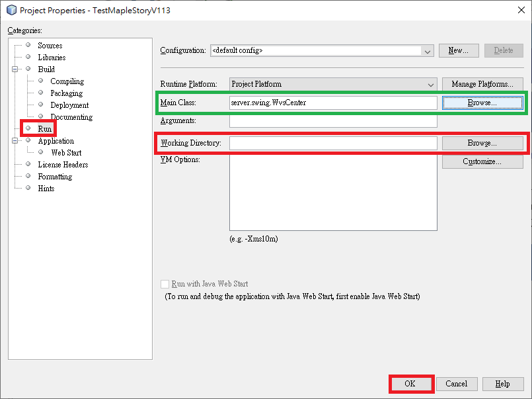This screenshot has height=399, width=532.
Task: Select the Sources category
Action: tap(50, 46)
